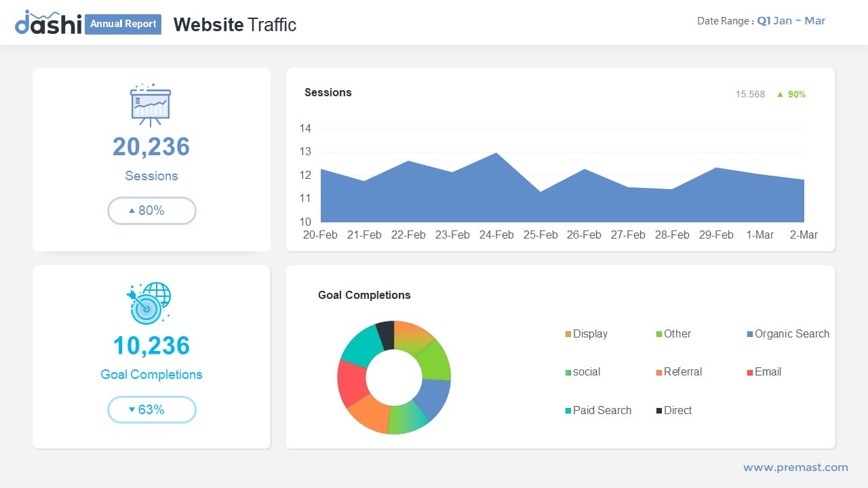
Task: Click the social legend color swatch
Action: (568, 372)
